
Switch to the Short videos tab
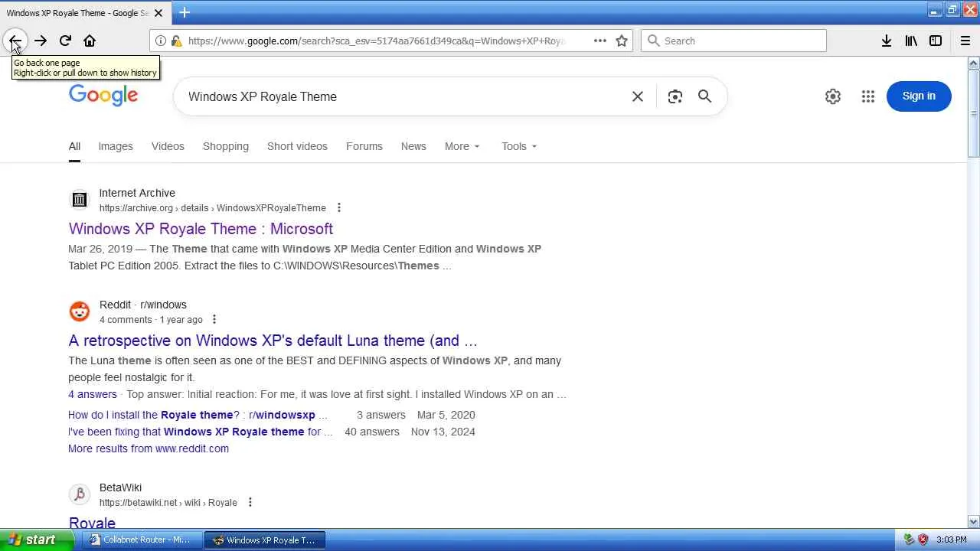point(297,146)
